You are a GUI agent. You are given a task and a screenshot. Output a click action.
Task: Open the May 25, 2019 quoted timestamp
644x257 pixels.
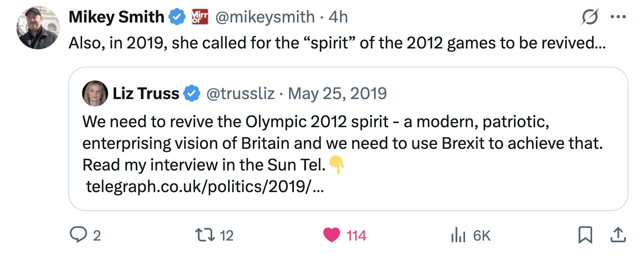tap(337, 93)
